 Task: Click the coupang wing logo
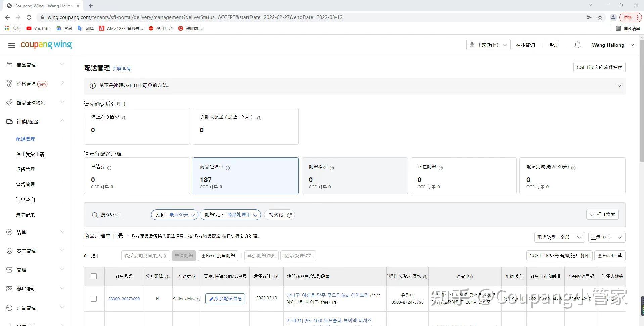tap(46, 45)
